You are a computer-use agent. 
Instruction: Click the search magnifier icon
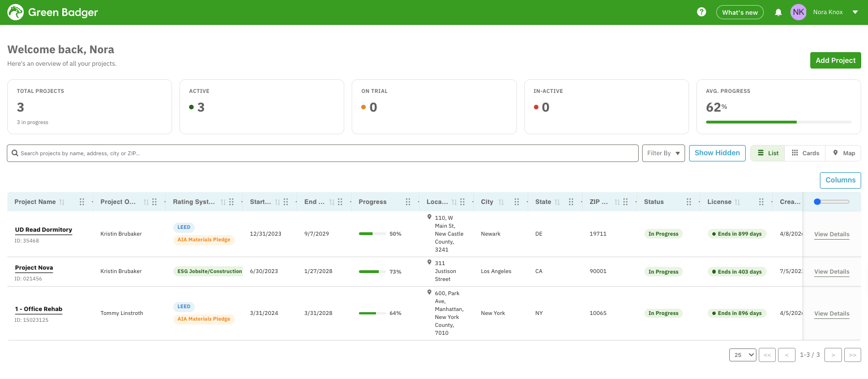(x=15, y=153)
